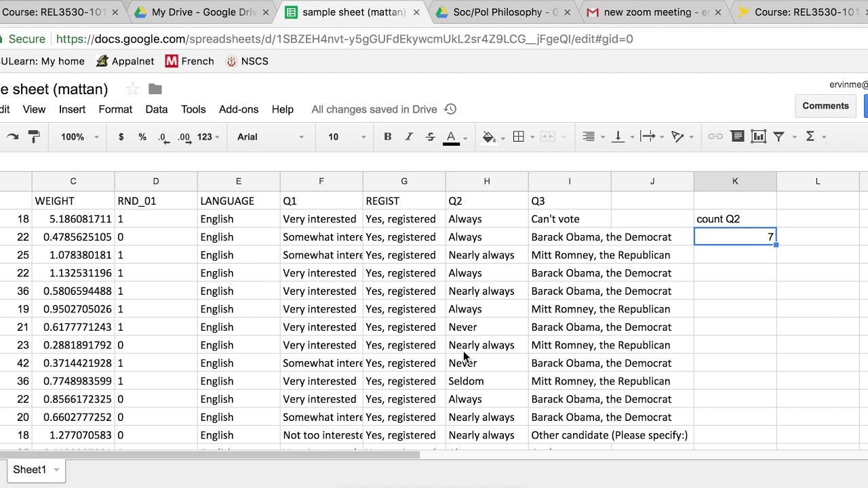Select cell K containing value 7
This screenshot has height=488, width=868.
point(735,237)
